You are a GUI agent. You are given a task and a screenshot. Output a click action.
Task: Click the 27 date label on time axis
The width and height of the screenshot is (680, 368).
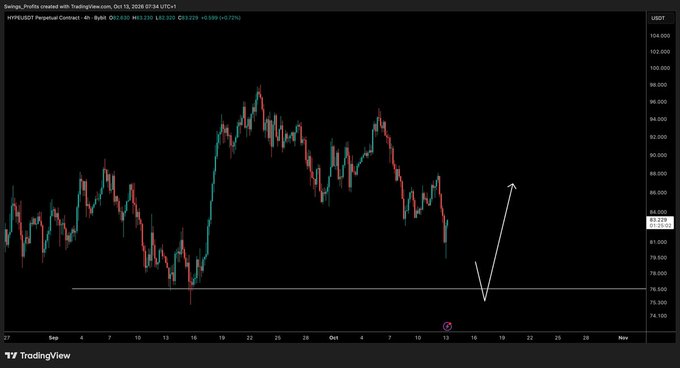tap(7, 338)
